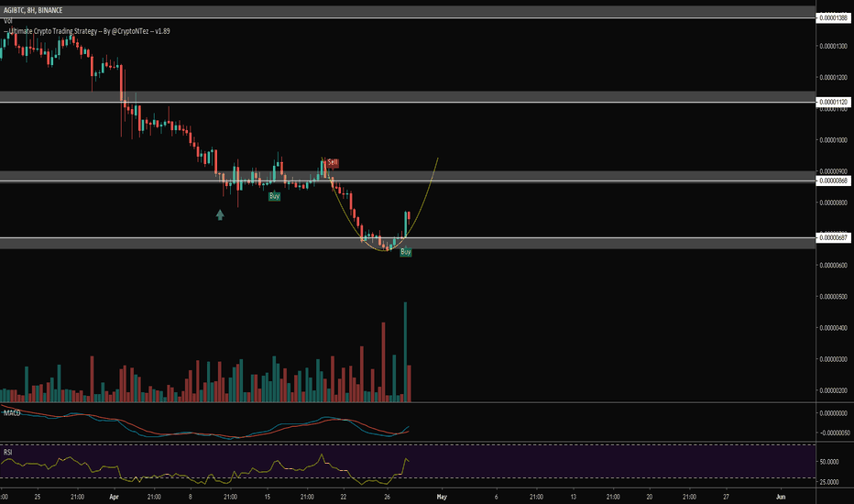Click the 20 date on time axis
Screen dimensions: 854x504
click(x=650, y=497)
